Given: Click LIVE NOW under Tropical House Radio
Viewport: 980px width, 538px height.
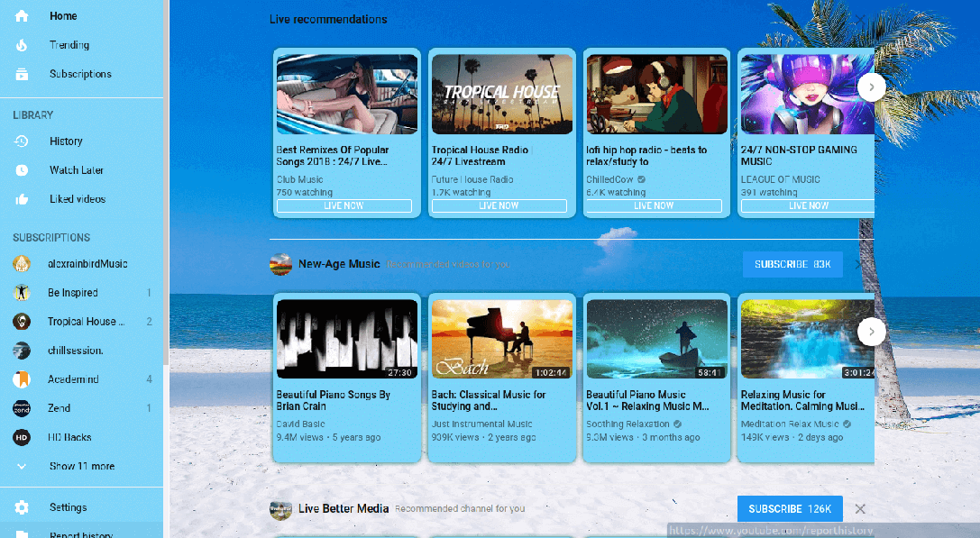Looking at the screenshot, I should point(499,205).
